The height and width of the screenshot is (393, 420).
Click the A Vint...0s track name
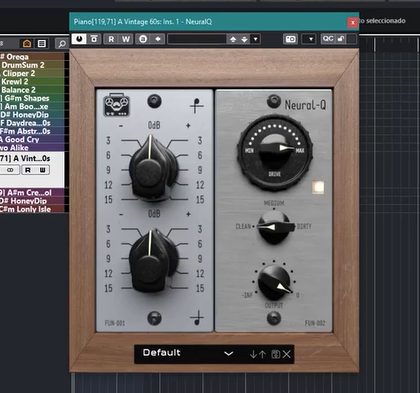pyautogui.click(x=26, y=158)
